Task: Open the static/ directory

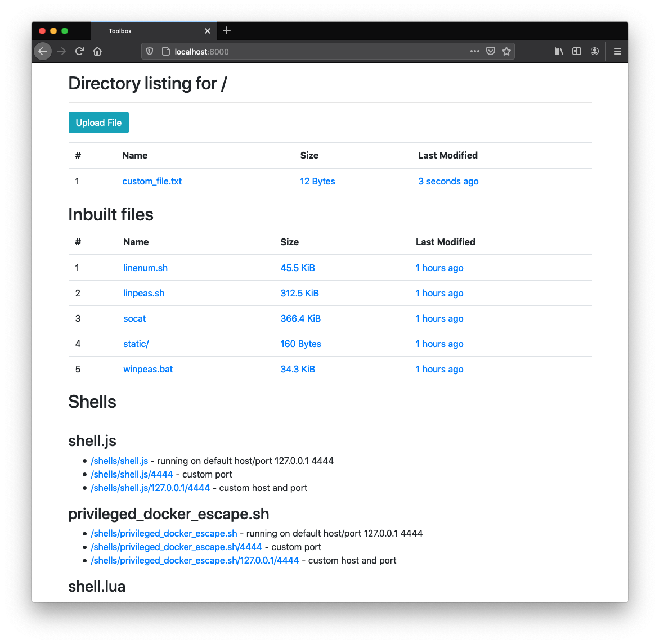Action: (x=136, y=344)
